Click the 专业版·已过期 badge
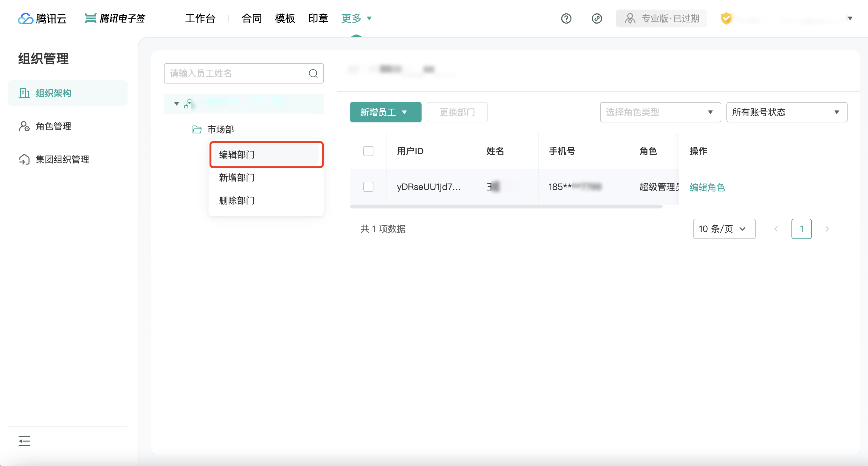 click(x=661, y=18)
